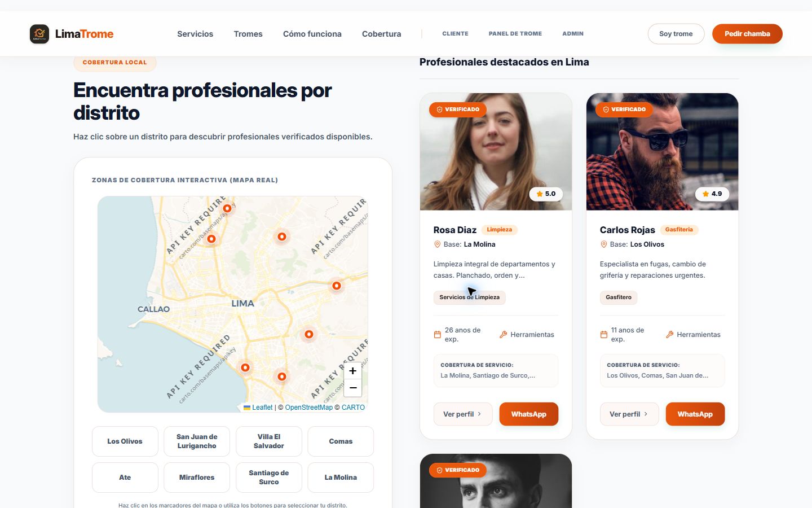812x508 pixels.
Task: Contact Carlos Rojas via WhatsApp
Action: click(x=695, y=414)
